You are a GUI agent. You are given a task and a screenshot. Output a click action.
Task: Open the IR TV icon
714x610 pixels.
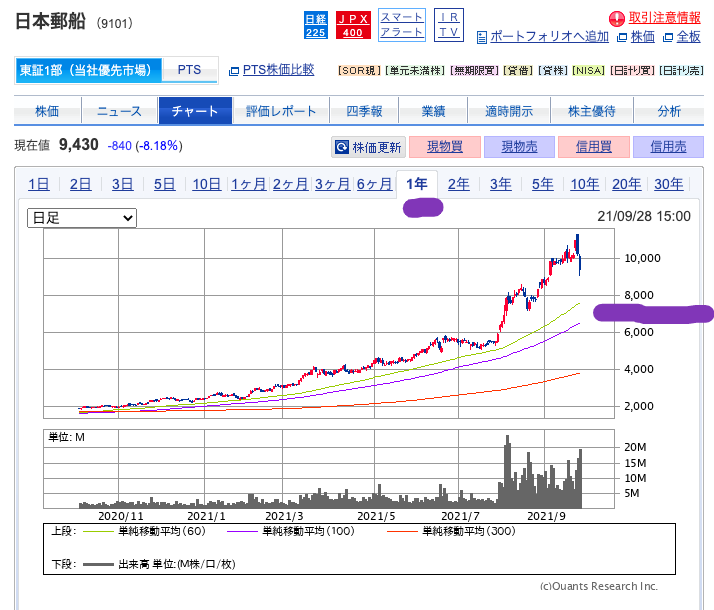[x=449, y=25]
